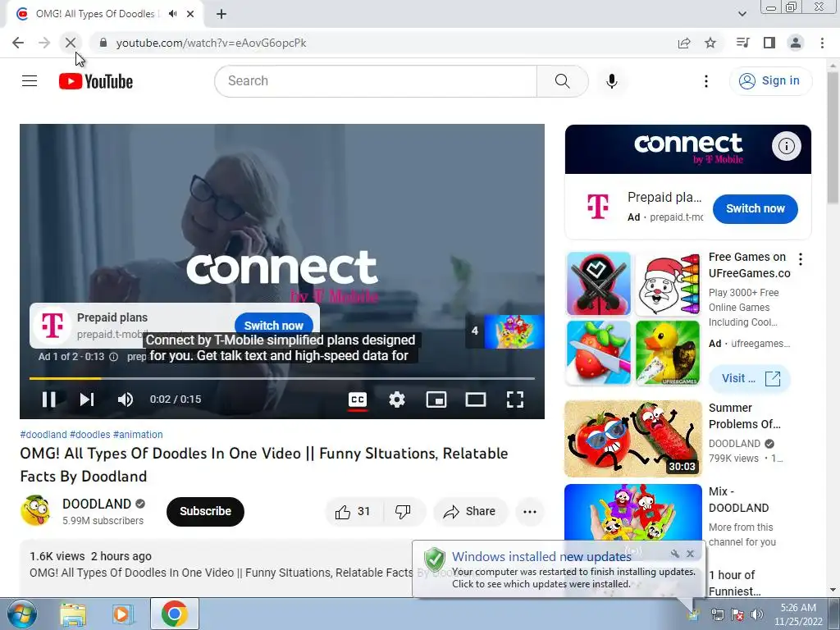The image size is (840, 630).
Task: Open the Chrome profile icon
Action: pos(796,43)
